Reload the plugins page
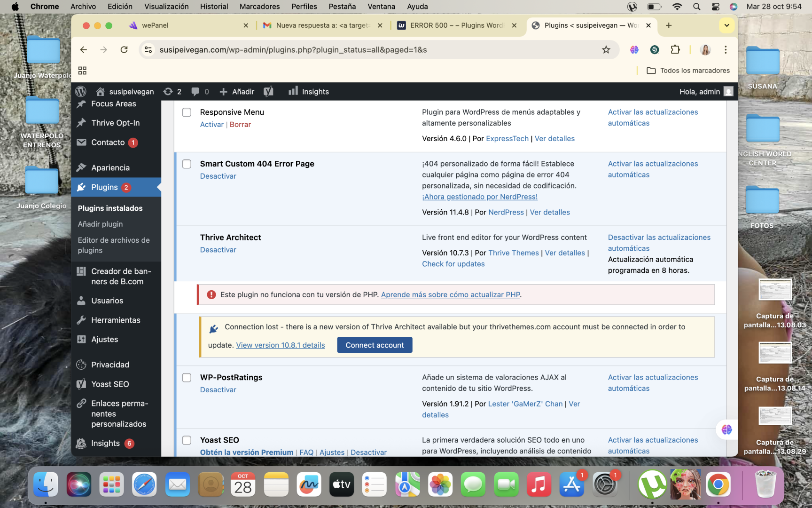Viewport: 812px width, 508px height. point(124,50)
